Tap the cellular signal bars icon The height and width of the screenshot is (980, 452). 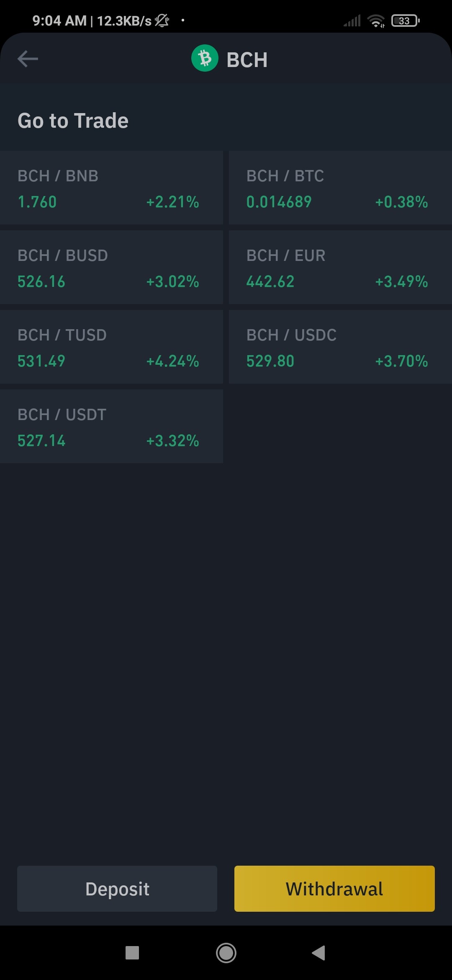352,21
